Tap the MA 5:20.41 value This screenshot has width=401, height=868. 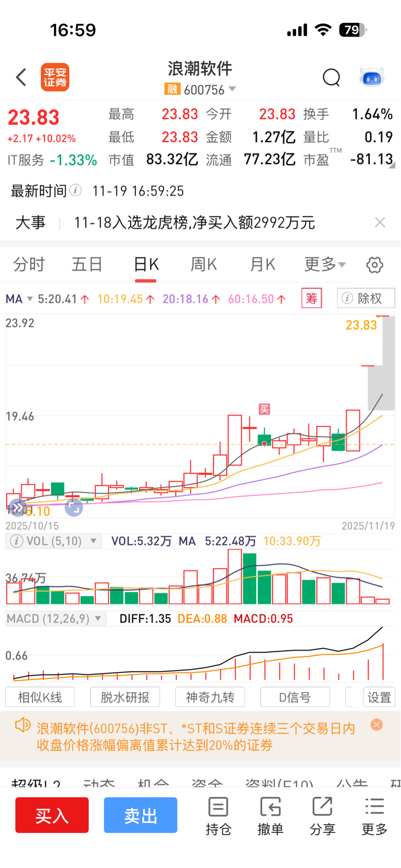coord(63,299)
